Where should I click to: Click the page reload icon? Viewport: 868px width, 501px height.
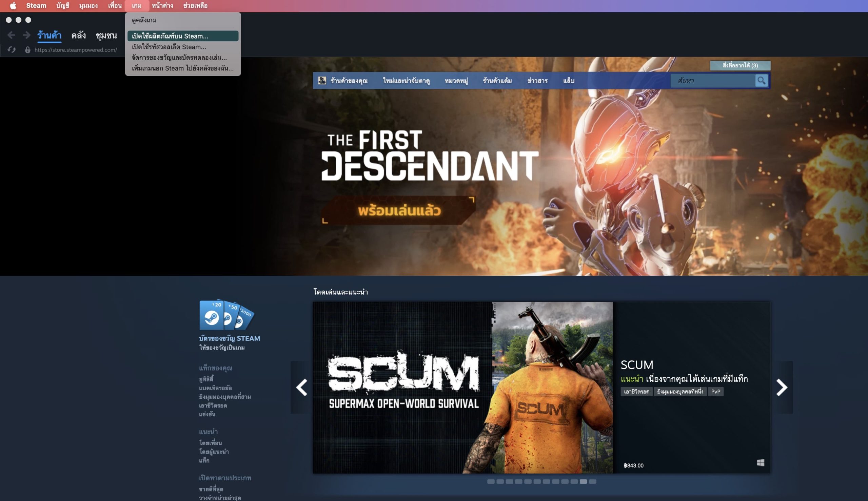coord(12,50)
